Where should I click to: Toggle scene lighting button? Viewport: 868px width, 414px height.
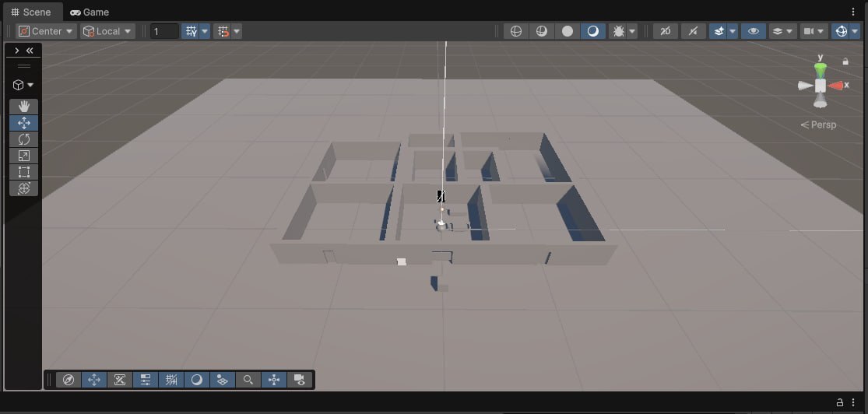click(x=693, y=32)
